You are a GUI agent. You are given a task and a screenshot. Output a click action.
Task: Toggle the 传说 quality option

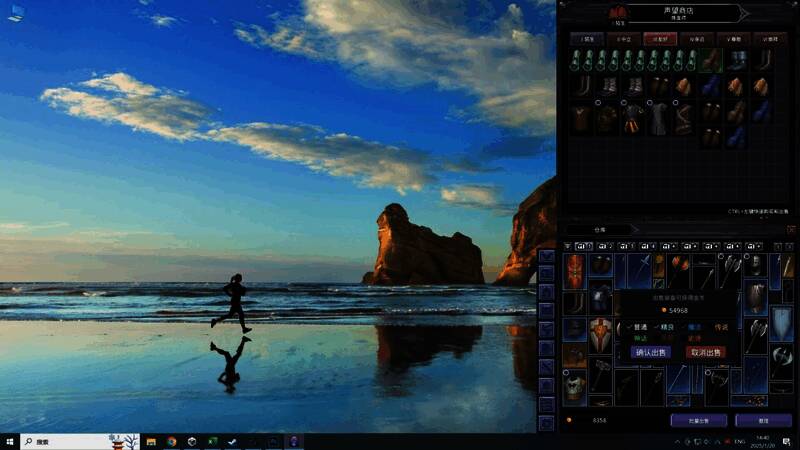tap(722, 326)
